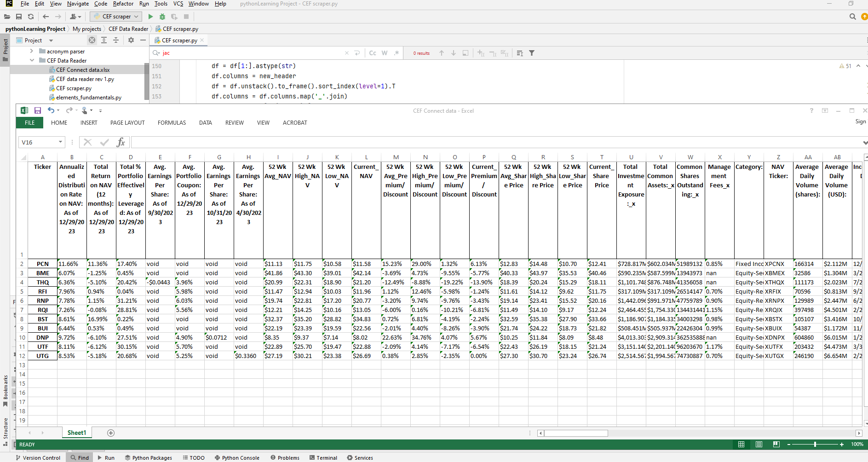Open the Name Box dropdown showing V16
Image resolution: width=868 pixels, height=462 pixels.
click(x=60, y=142)
